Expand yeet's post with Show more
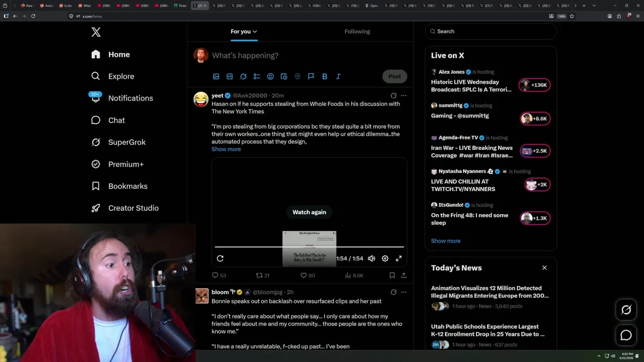The height and width of the screenshot is (362, 644). tap(226, 149)
